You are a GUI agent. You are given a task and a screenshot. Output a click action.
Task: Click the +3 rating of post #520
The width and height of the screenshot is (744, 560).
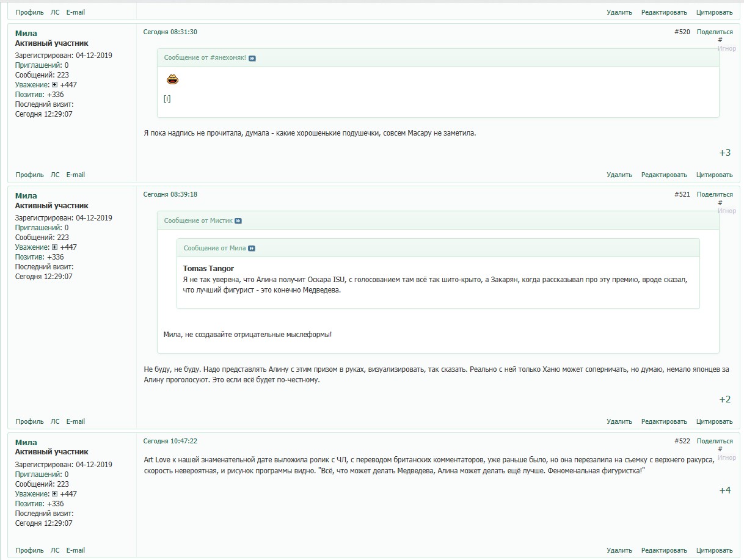click(724, 153)
